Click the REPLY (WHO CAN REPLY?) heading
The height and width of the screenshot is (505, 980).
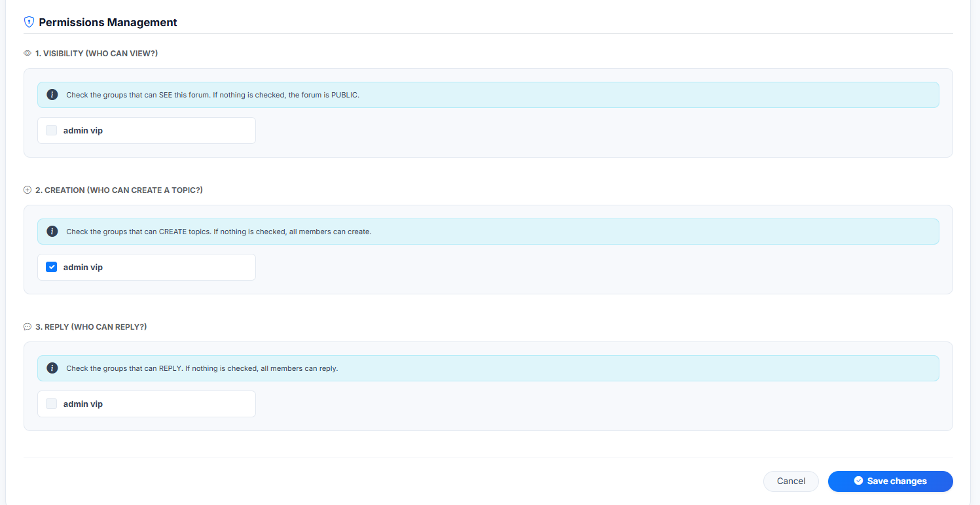[x=92, y=326]
